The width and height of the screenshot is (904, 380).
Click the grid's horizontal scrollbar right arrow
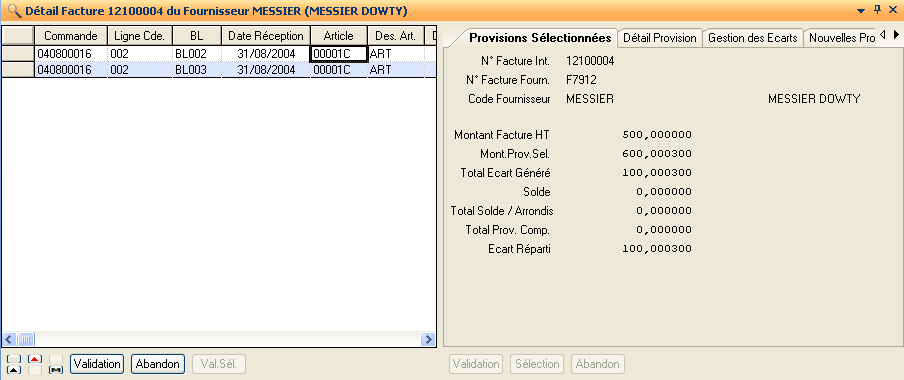428,339
